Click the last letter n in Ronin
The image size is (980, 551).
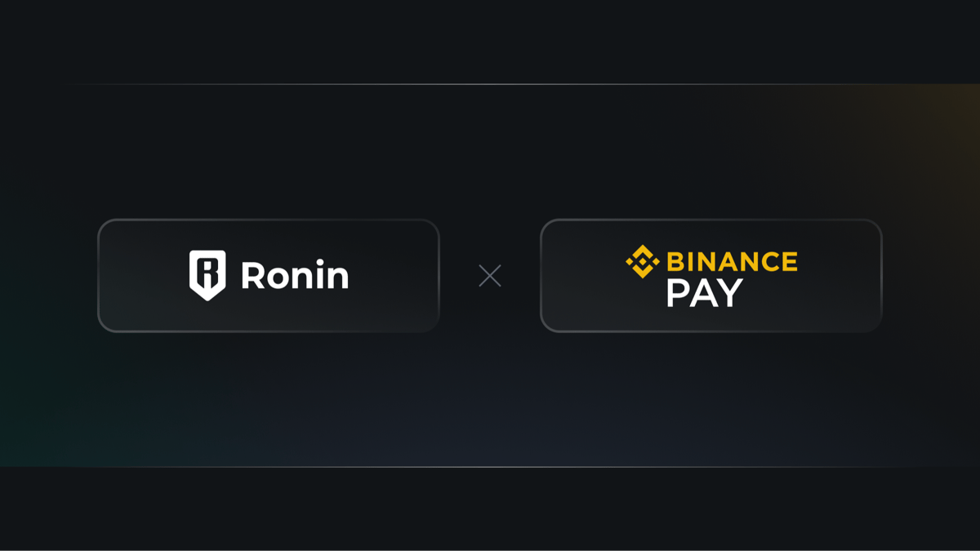click(338, 279)
